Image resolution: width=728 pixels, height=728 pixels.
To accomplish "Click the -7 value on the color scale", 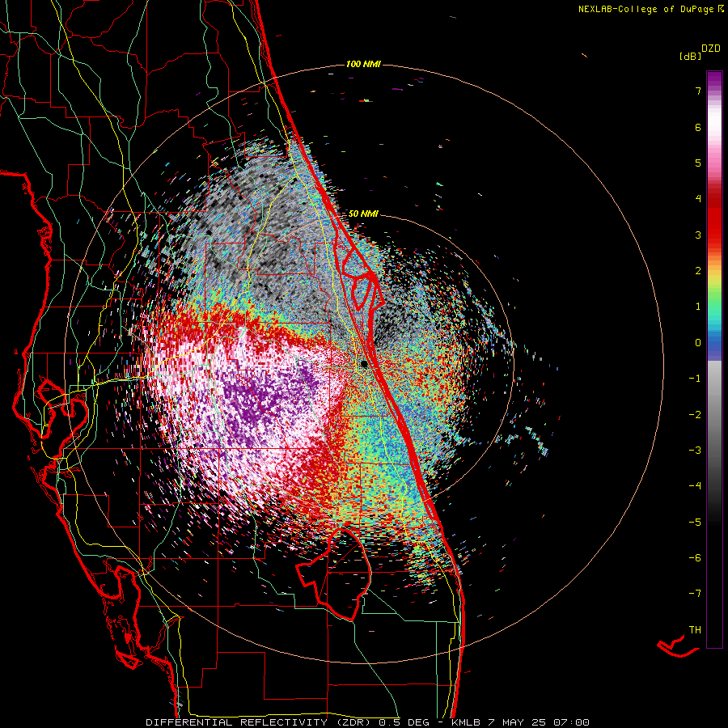I will click(x=695, y=594).
